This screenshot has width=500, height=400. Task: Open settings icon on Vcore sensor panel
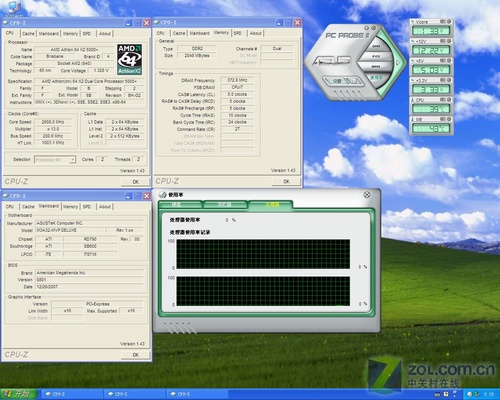coord(443,22)
